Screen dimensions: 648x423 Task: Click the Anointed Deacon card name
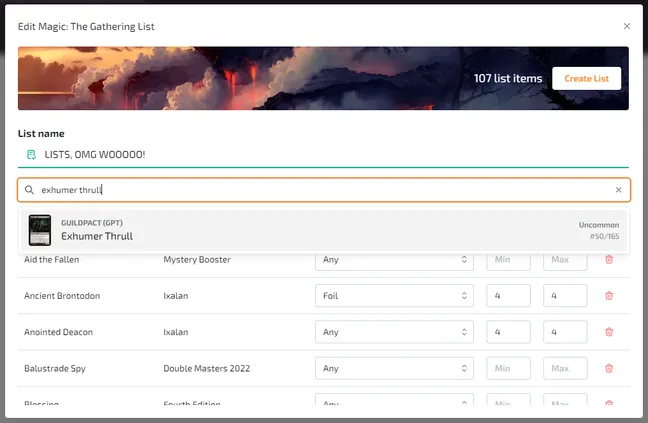pos(58,332)
